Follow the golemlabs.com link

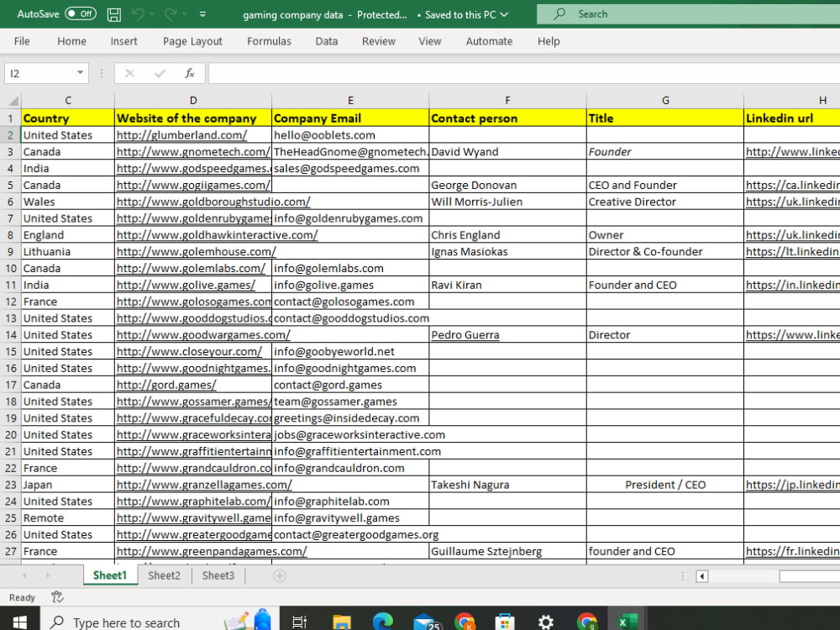[x=191, y=268]
